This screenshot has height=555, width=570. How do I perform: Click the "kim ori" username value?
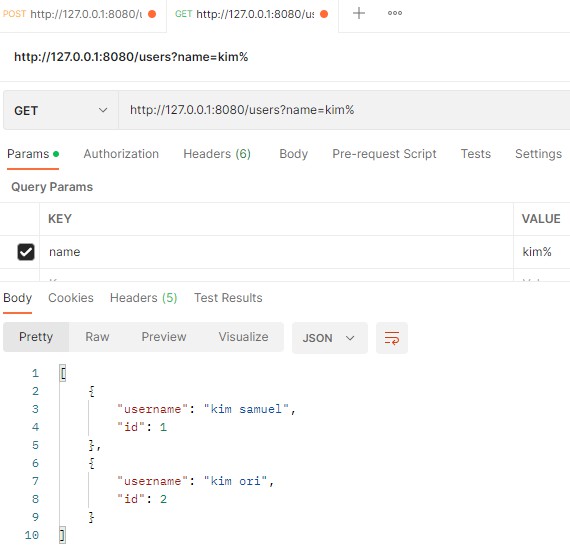235,481
